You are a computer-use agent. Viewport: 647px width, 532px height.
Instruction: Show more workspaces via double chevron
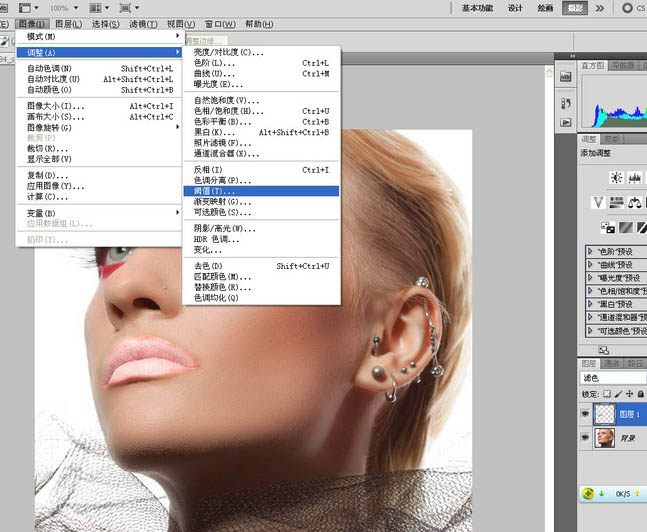click(x=600, y=8)
